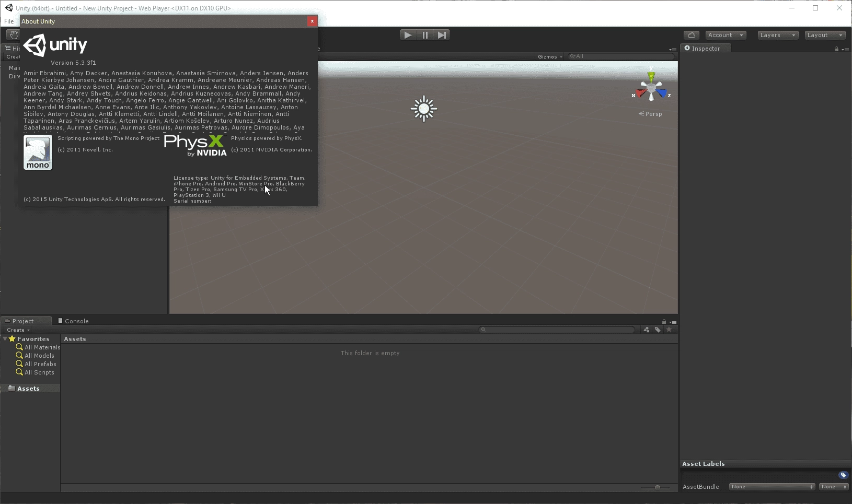The height and width of the screenshot is (504, 852).
Task: Click the PhysX by NVIDIA logo
Action: [195, 145]
